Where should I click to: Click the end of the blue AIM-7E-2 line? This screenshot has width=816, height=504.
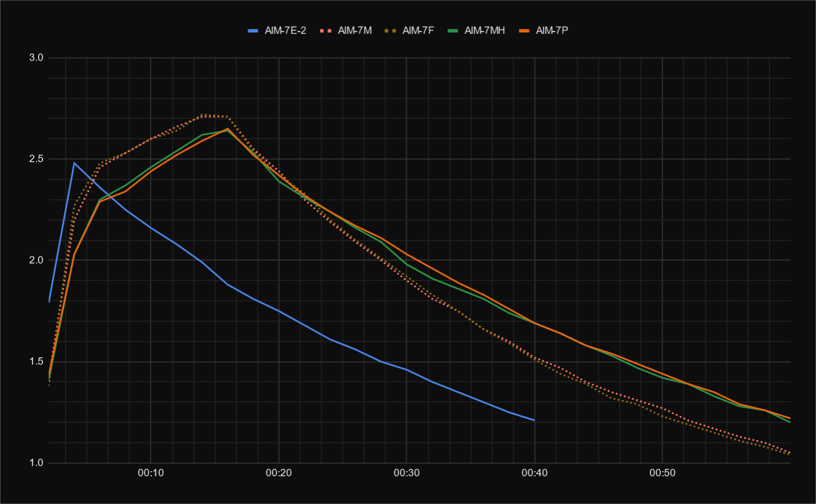click(x=534, y=420)
